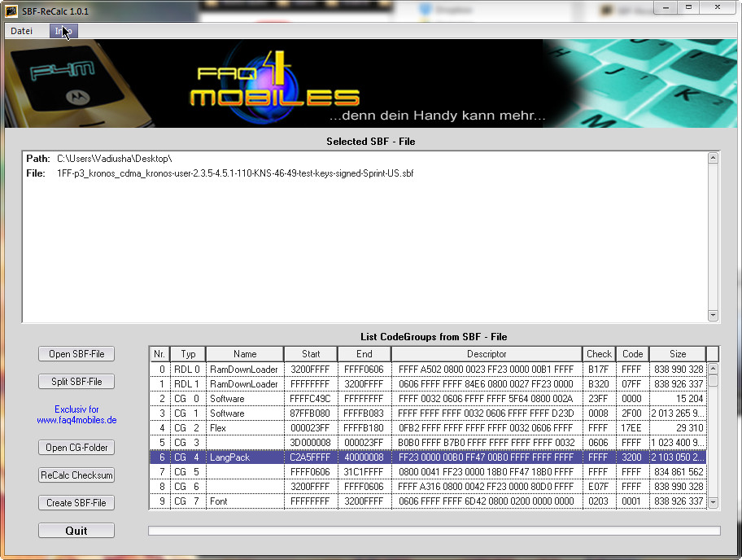This screenshot has height=560, width=742.
Task: Click the progress bar at the bottom
Action: [434, 531]
